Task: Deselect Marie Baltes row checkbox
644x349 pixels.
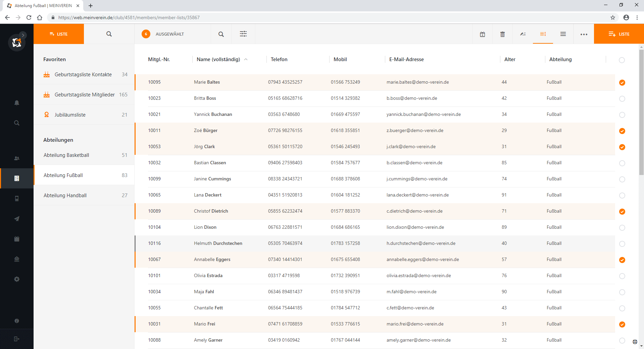Action: click(622, 83)
